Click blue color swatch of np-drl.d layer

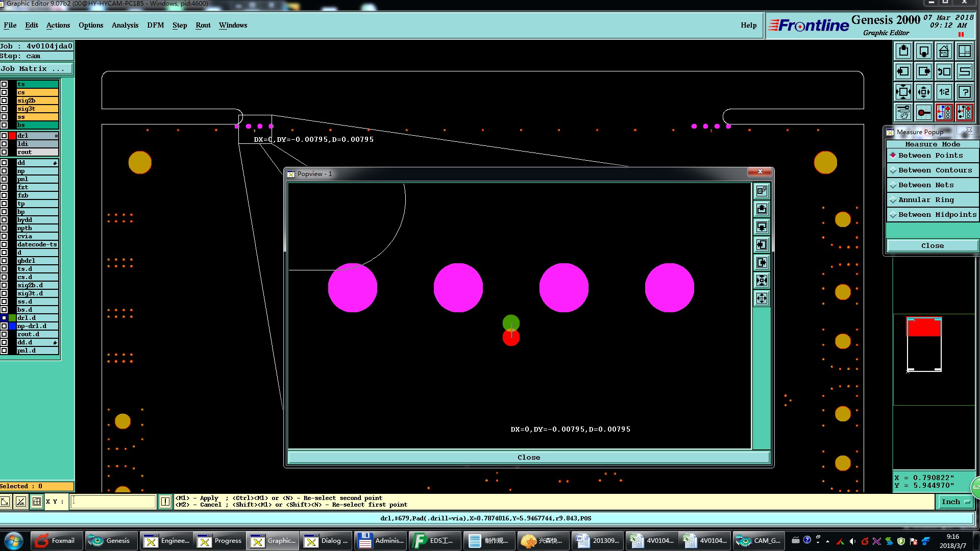click(x=12, y=326)
